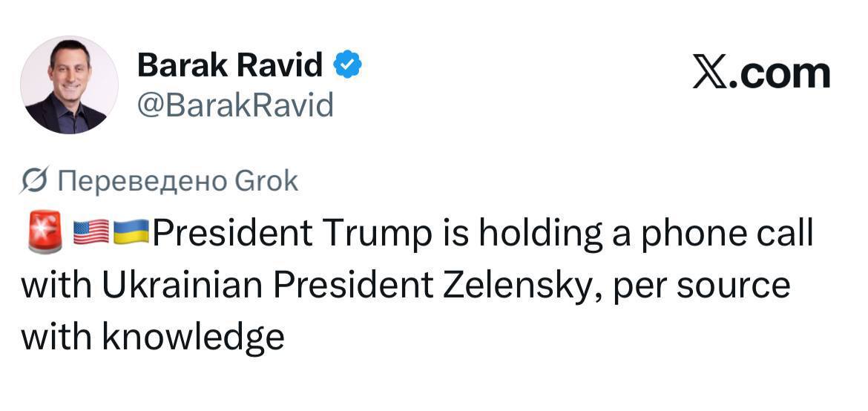This screenshot has width=868, height=411.
Task: Open the Barak Ravid display name link
Action: [x=230, y=66]
